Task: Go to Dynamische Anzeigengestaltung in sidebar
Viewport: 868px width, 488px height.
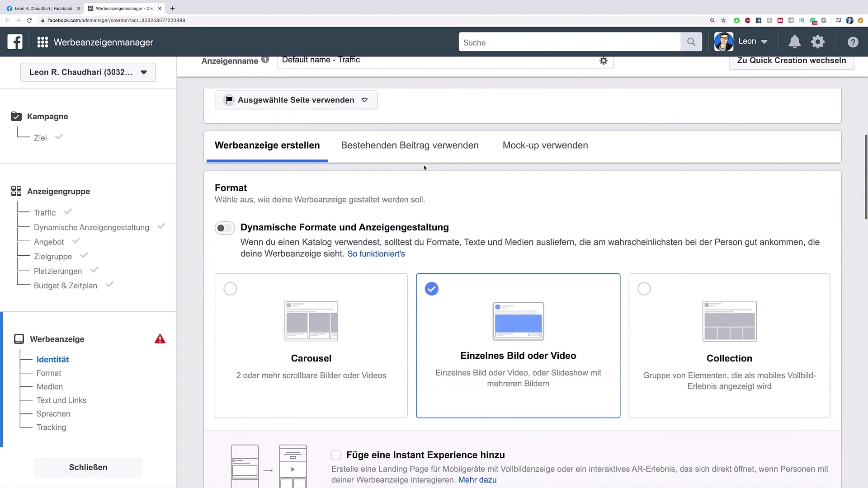Action: click(91, 227)
